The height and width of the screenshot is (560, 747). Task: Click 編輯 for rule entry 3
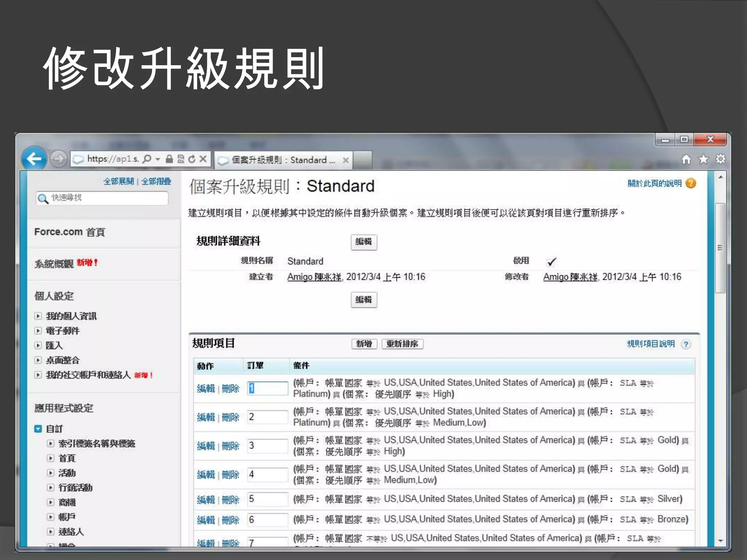[x=206, y=446]
